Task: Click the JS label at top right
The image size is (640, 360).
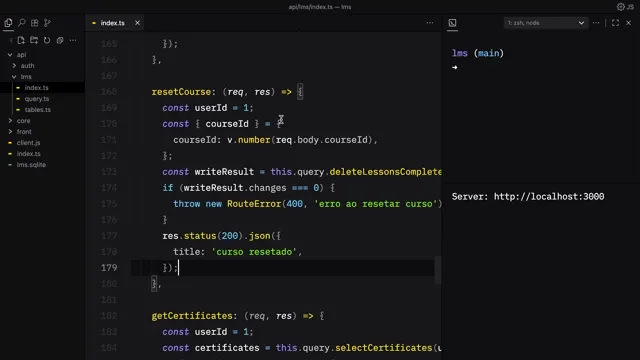Action: click(x=630, y=7)
